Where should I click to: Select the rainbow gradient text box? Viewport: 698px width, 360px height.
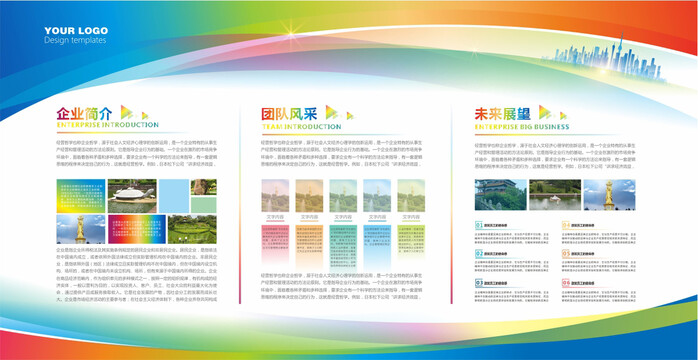[x=137, y=229]
